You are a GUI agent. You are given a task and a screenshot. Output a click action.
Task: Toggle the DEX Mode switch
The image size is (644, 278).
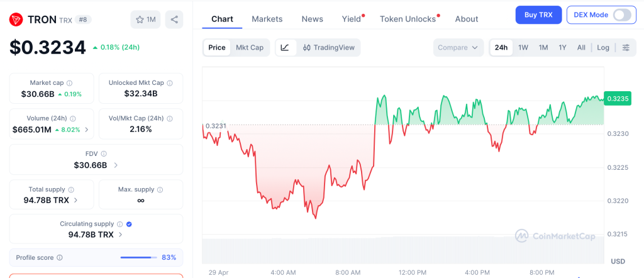click(x=621, y=14)
